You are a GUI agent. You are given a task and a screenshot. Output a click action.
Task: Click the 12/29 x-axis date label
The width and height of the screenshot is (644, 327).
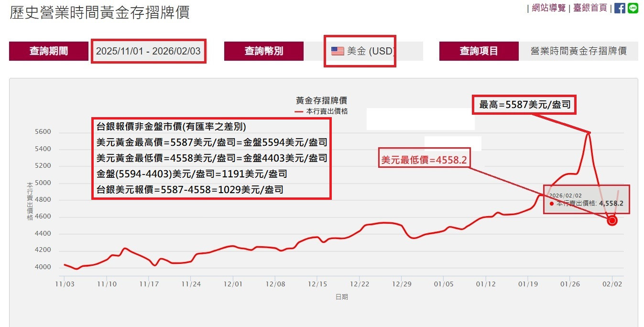[402, 284]
